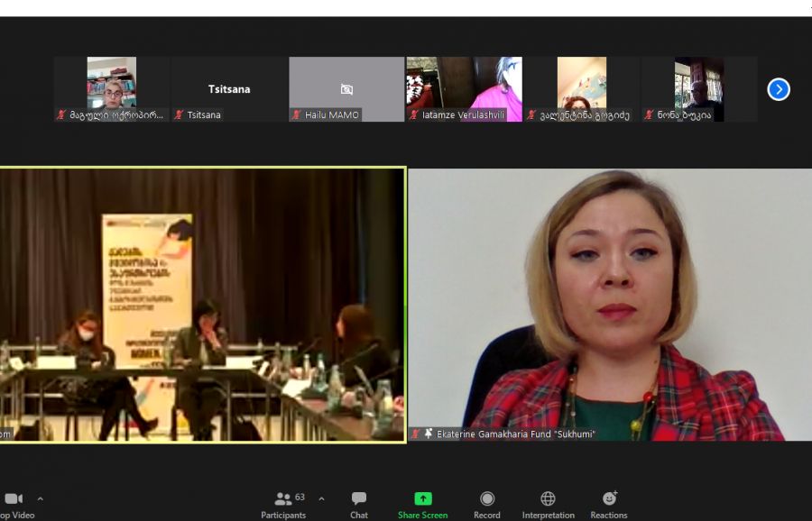Open the Reactions smiley menu

coord(609,498)
